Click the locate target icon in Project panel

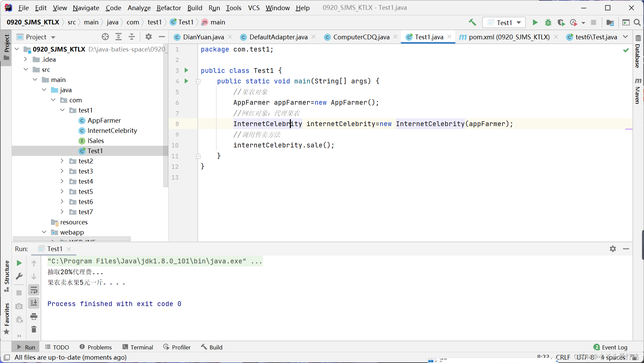point(105,37)
